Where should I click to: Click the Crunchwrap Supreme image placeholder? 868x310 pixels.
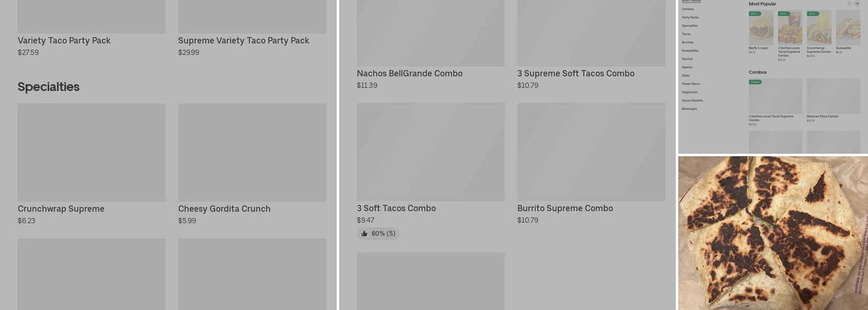click(x=91, y=152)
